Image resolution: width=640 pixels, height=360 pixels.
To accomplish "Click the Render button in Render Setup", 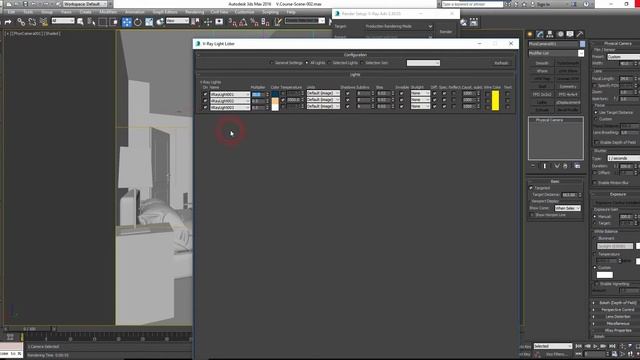I will pos(446,31).
